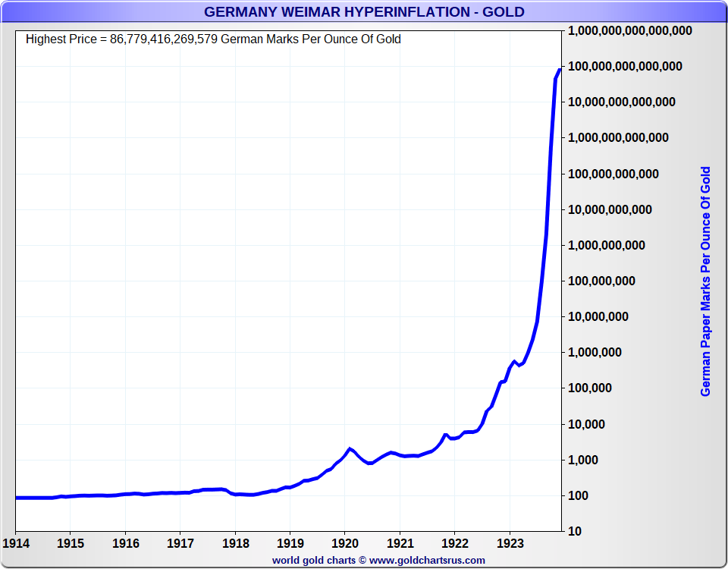Select the Highest Price annotation text
The height and width of the screenshot is (569, 728).
tap(213, 39)
